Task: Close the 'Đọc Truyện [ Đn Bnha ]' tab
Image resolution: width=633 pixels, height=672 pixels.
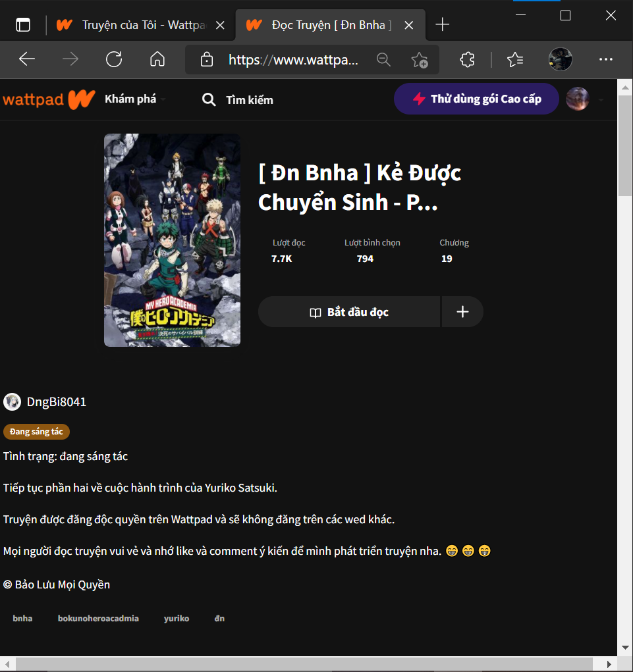Action: pyautogui.click(x=408, y=25)
